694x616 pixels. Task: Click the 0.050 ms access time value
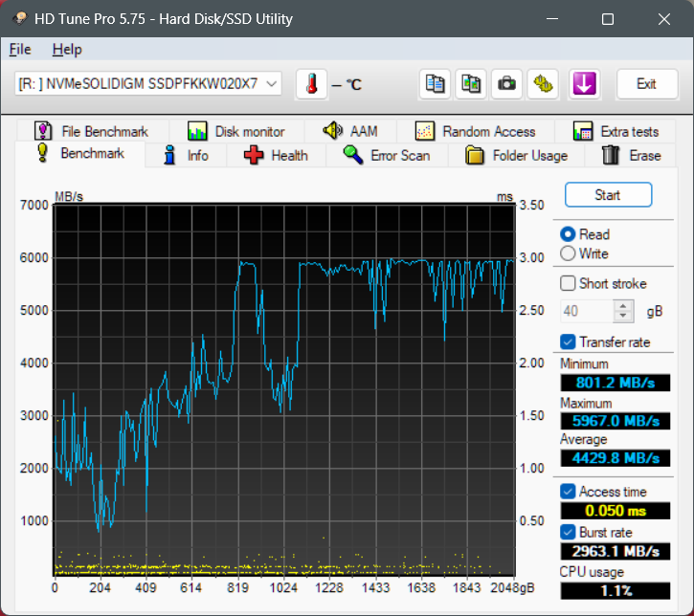[616, 511]
